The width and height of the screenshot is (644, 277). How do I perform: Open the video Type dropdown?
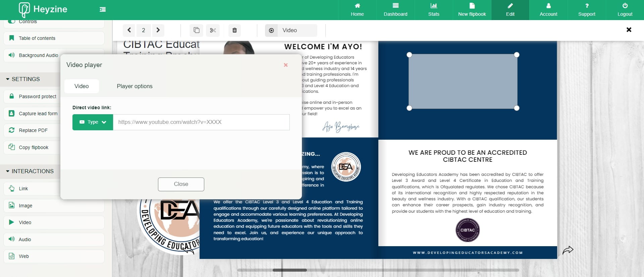click(x=93, y=122)
